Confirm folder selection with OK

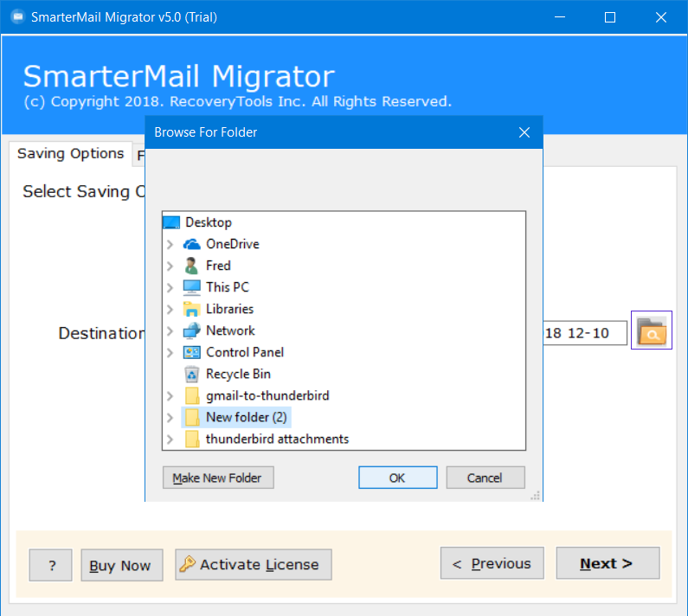[x=397, y=478]
